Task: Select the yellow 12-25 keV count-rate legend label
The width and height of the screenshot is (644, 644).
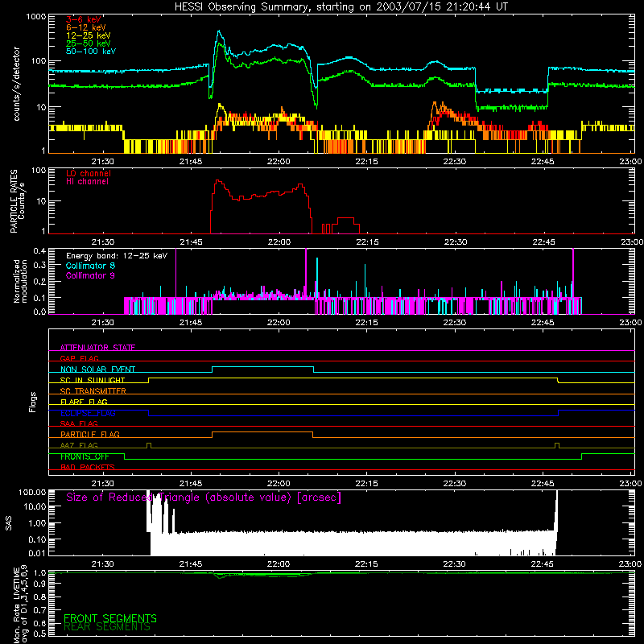Action: pyautogui.click(x=89, y=35)
